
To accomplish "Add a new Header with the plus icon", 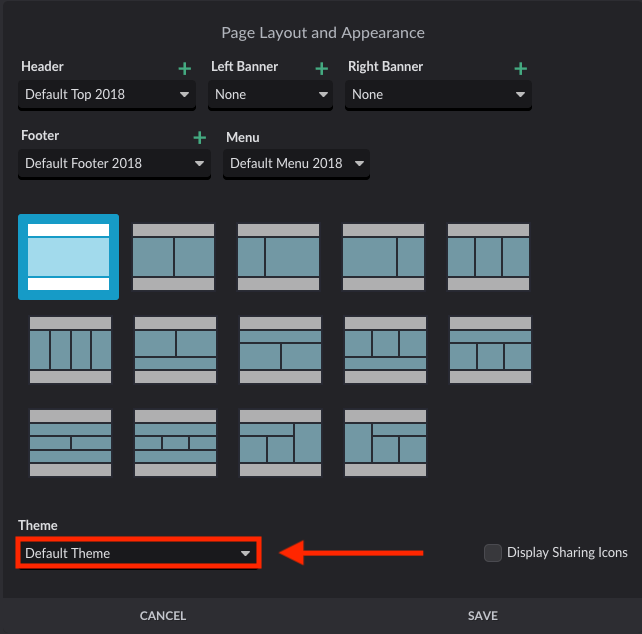I will click(x=185, y=68).
